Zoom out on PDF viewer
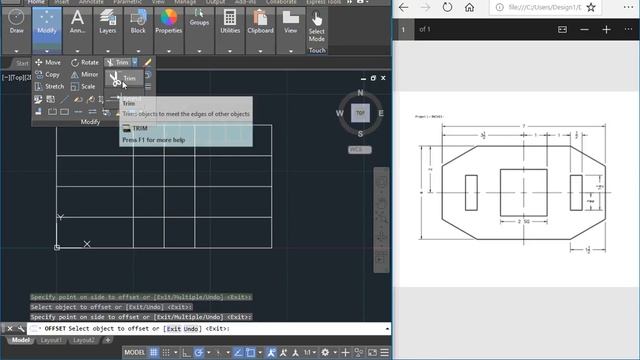This screenshot has height=360, width=640. click(x=584, y=29)
